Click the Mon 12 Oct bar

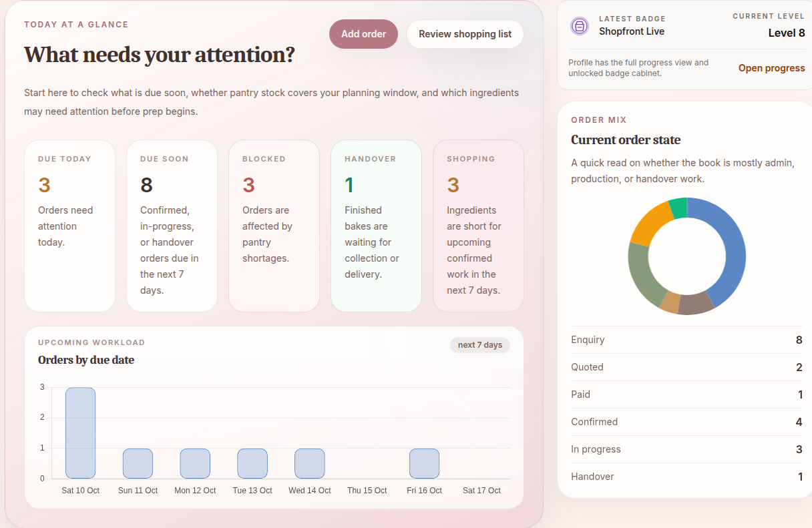click(195, 463)
